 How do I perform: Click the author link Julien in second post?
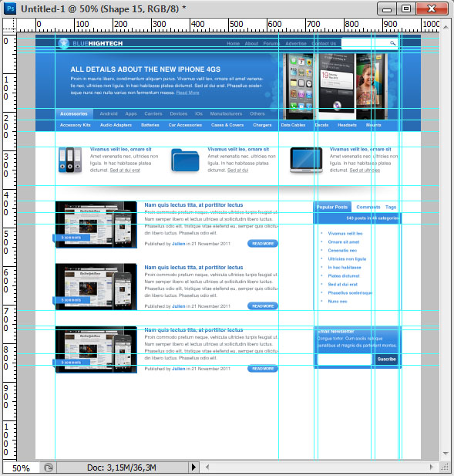[178, 306]
